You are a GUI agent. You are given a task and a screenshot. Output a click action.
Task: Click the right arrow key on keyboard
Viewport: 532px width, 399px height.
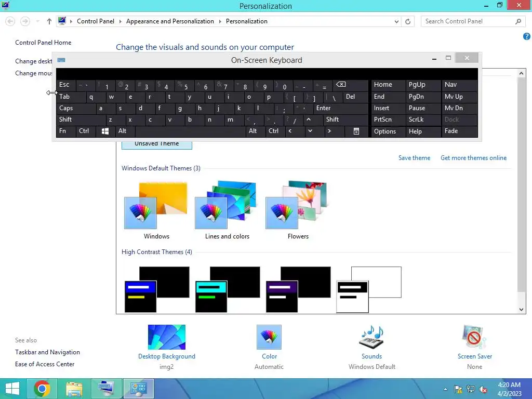(x=329, y=131)
